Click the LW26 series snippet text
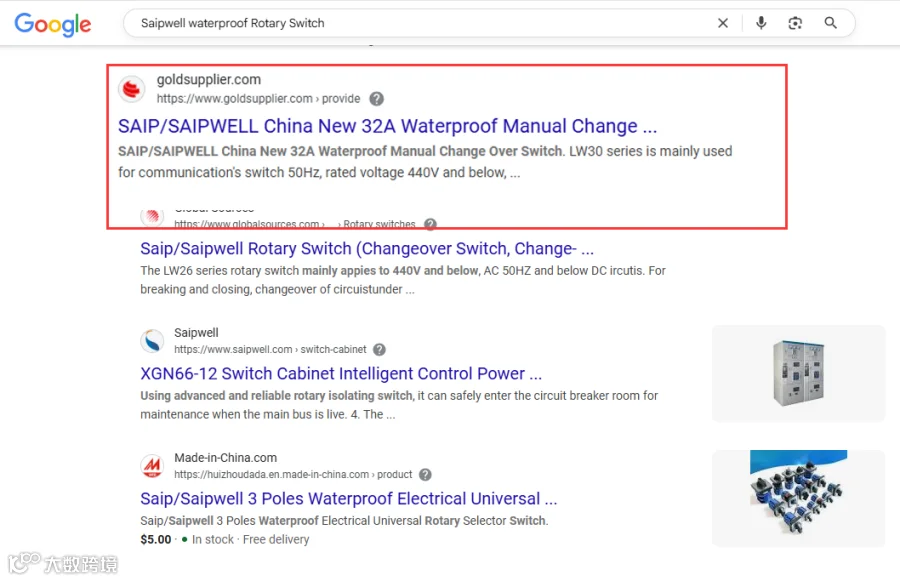 [x=403, y=280]
